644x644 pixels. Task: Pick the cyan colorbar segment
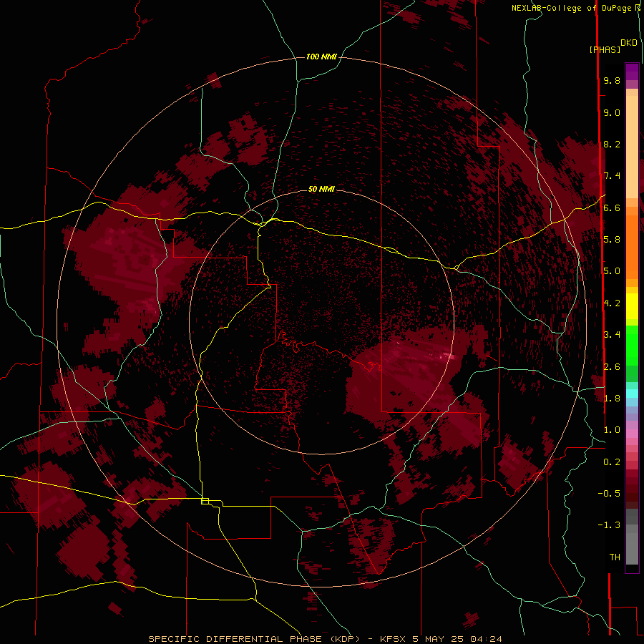tap(632, 394)
